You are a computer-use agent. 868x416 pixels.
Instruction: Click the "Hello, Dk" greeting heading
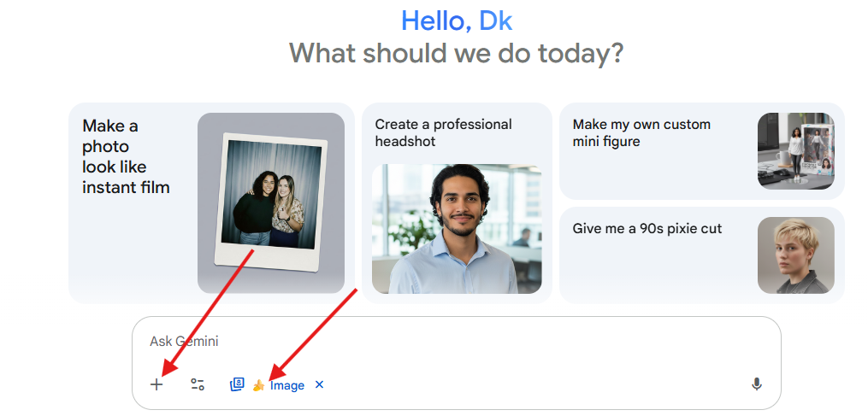tap(457, 21)
